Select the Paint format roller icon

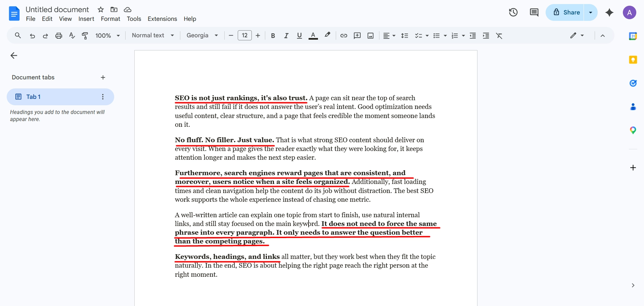click(85, 36)
